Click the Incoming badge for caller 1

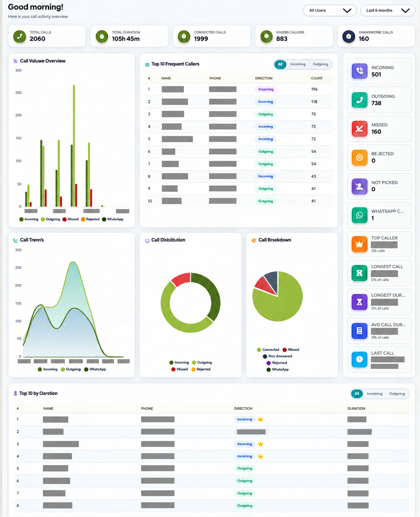[266, 89]
